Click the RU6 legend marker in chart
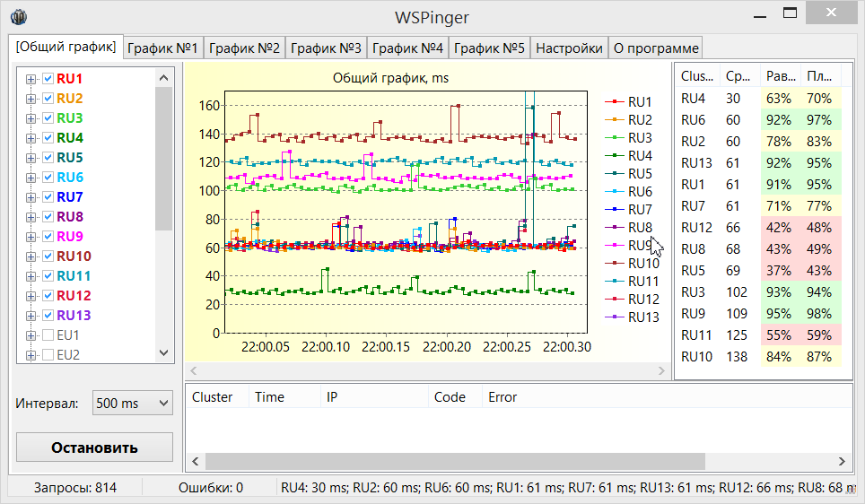 (615, 192)
